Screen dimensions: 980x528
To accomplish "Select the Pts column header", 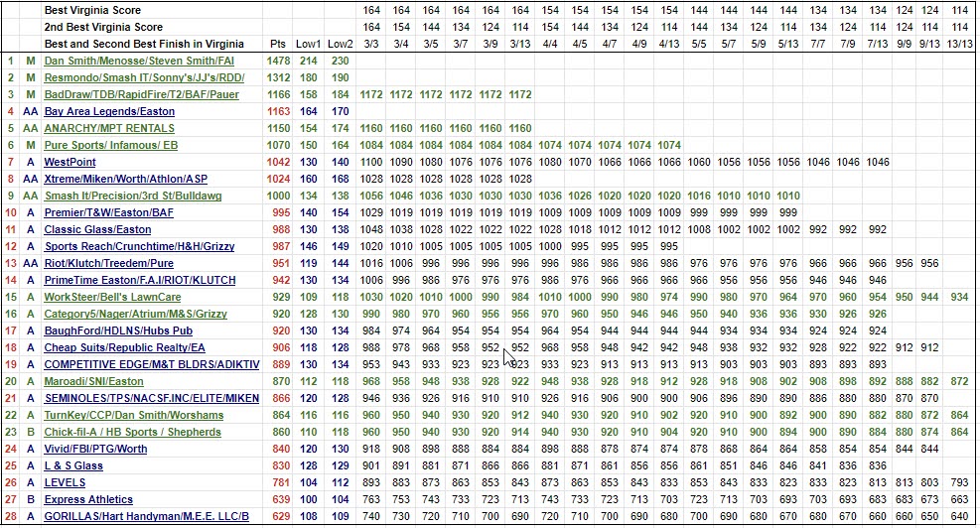I will click(x=278, y=44).
